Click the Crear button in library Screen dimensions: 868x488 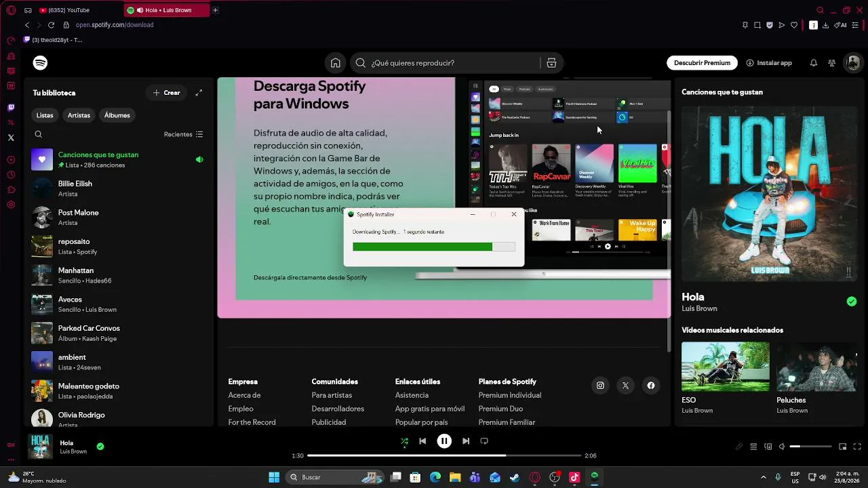(x=167, y=93)
